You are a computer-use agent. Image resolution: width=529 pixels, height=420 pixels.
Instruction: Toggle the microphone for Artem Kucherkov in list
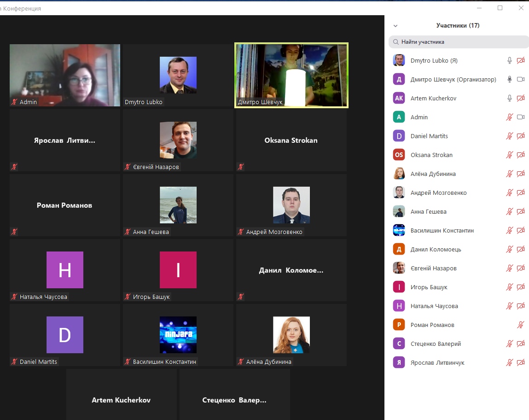(x=509, y=98)
